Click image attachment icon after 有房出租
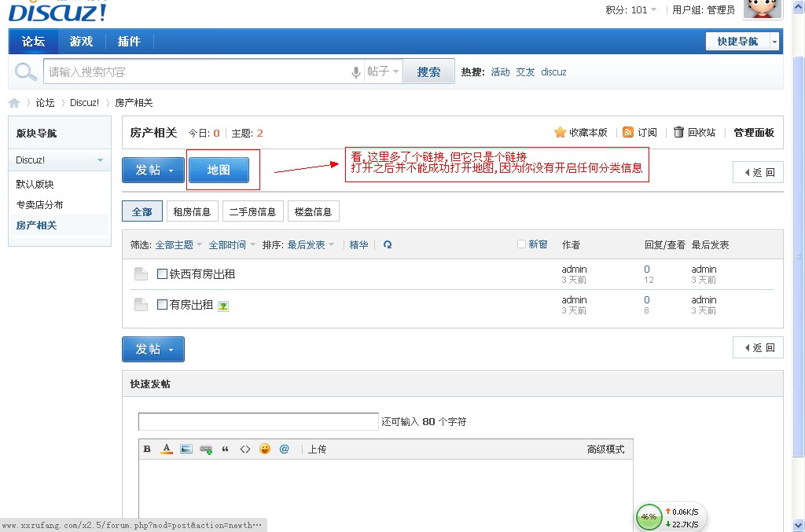This screenshot has width=805, height=532. tap(222, 306)
